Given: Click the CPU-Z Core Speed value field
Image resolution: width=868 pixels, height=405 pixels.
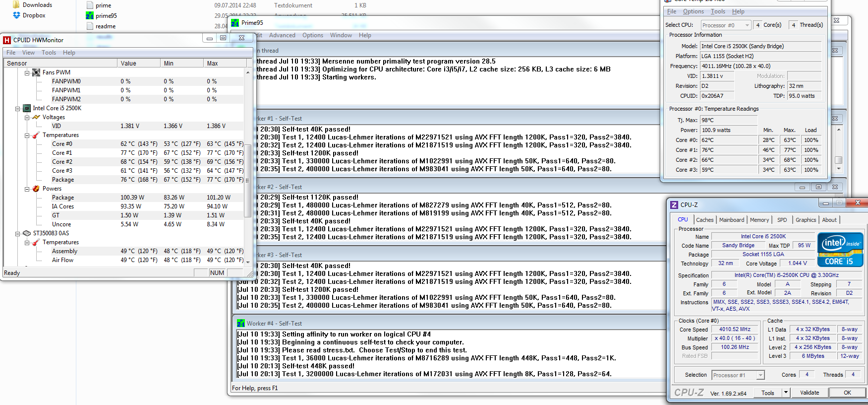Looking at the screenshot, I should 735,330.
